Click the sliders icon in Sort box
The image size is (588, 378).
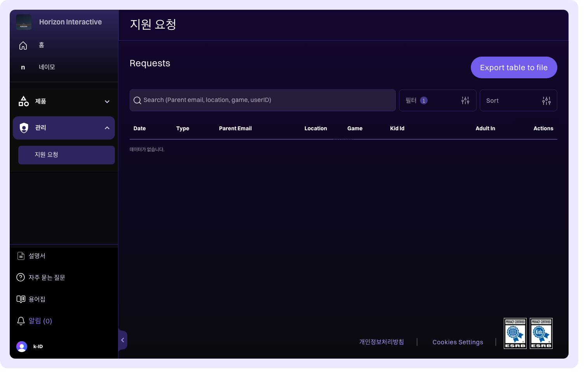[x=546, y=101]
